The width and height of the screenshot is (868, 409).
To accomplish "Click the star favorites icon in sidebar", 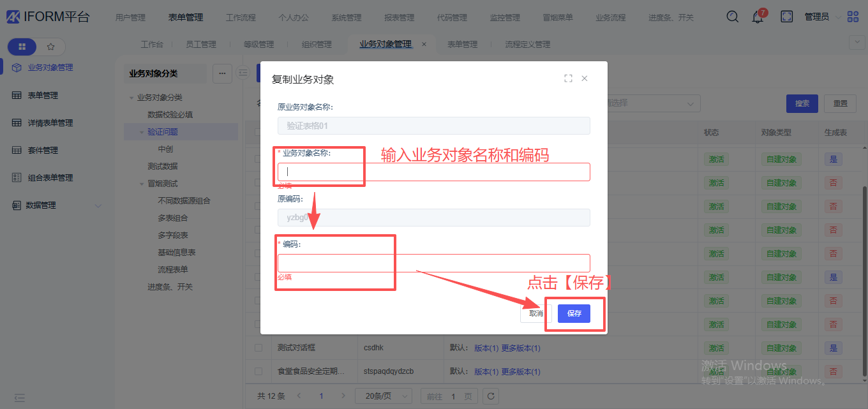I will pos(51,47).
